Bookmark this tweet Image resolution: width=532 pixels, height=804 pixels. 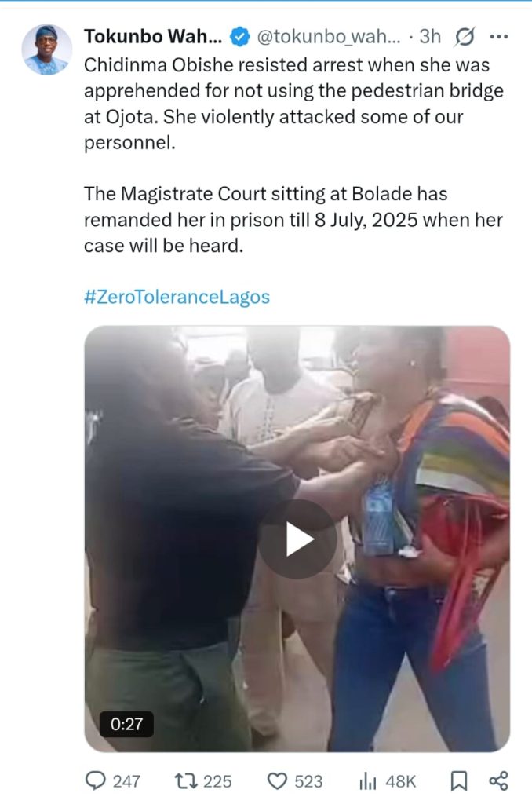click(x=459, y=781)
